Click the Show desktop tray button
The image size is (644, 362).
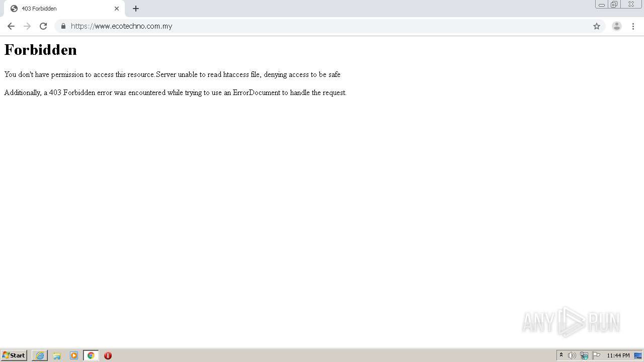[638, 355]
